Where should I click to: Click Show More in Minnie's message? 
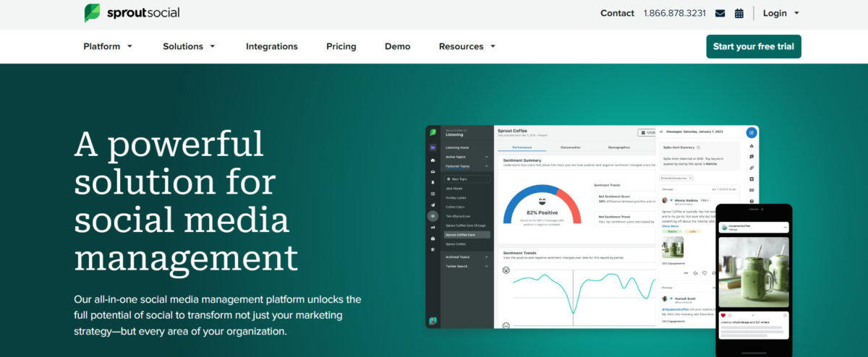point(671,226)
